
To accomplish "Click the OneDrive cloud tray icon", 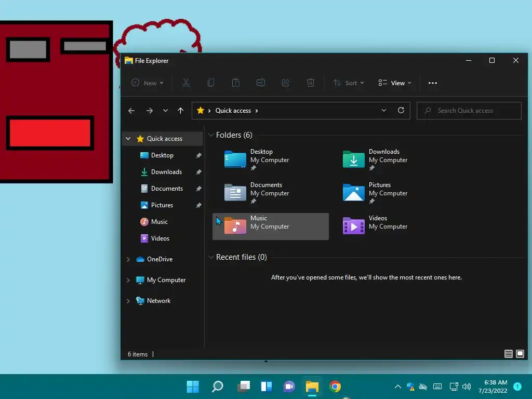I will click(423, 387).
